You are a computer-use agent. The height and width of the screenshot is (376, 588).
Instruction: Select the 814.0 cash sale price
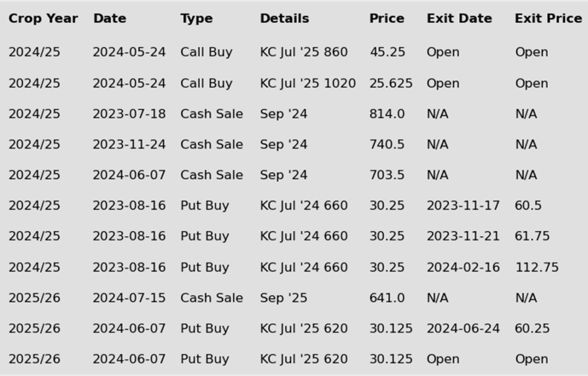pos(387,114)
